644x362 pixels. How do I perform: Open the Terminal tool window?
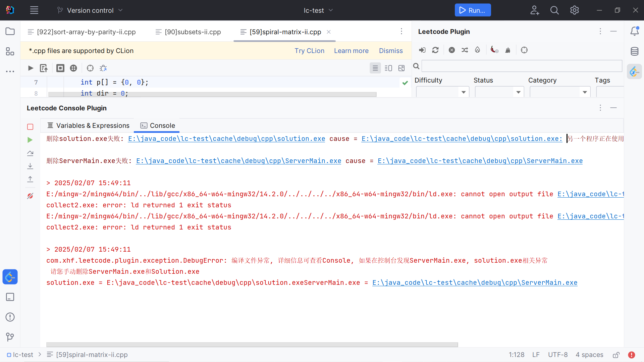[10, 297]
